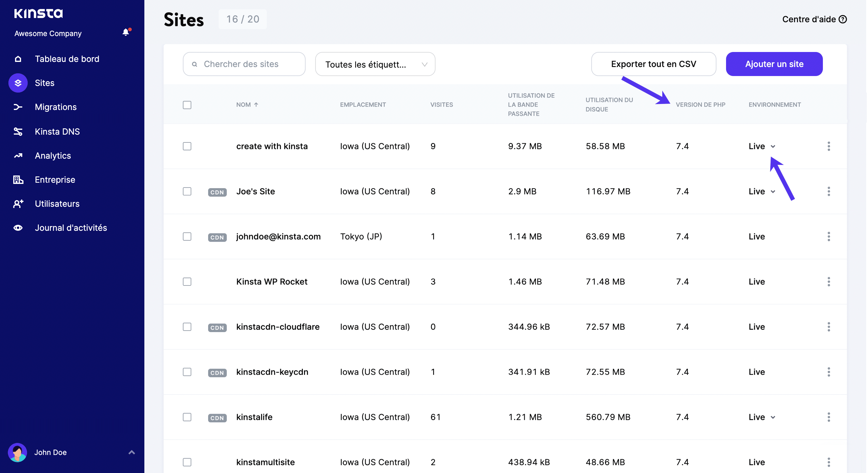868x473 pixels.
Task: Click the Migrations icon
Action: (18, 107)
